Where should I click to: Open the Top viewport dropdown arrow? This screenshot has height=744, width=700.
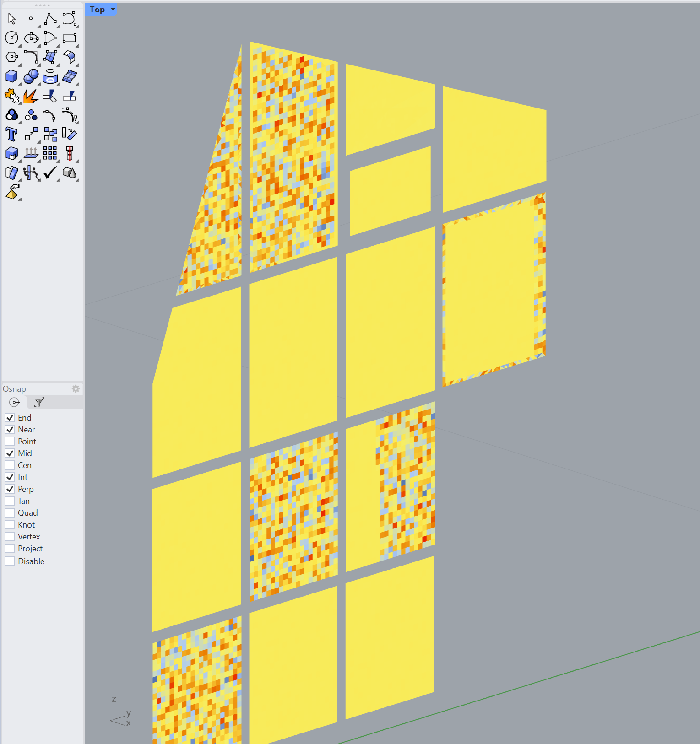click(113, 9)
